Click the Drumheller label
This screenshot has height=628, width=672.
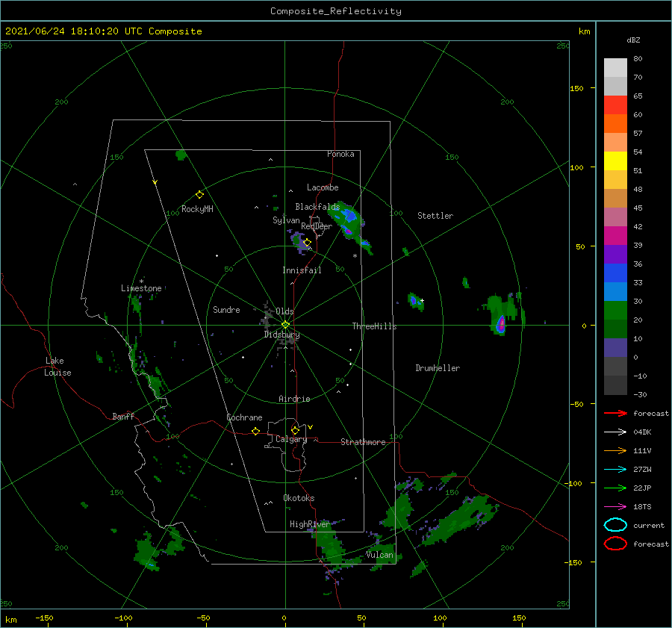pyautogui.click(x=438, y=368)
